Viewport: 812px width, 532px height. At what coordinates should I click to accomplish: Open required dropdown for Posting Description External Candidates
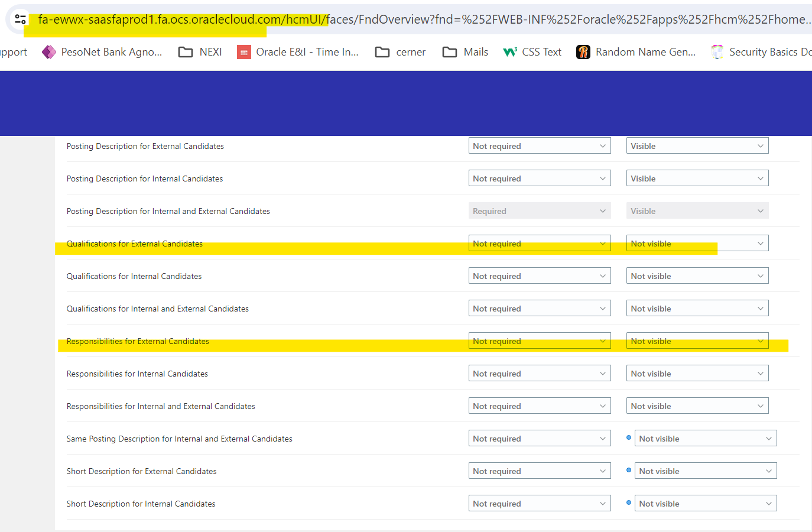pos(540,146)
